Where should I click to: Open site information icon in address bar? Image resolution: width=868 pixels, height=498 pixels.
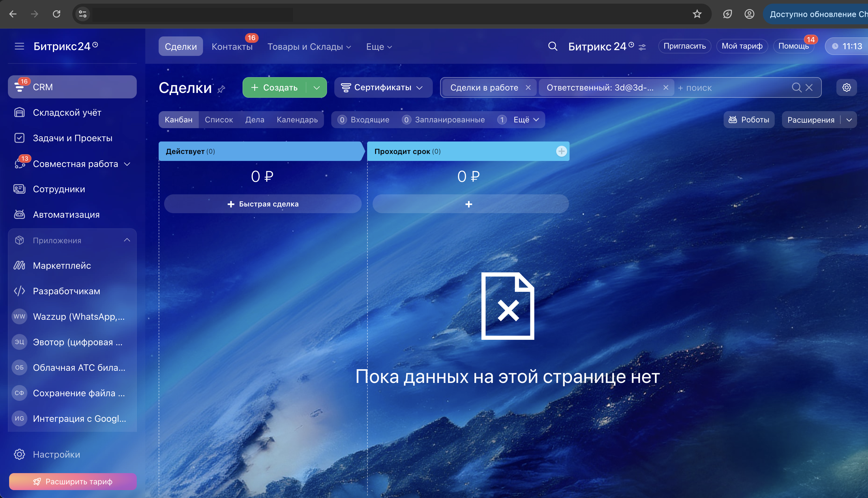(x=82, y=14)
